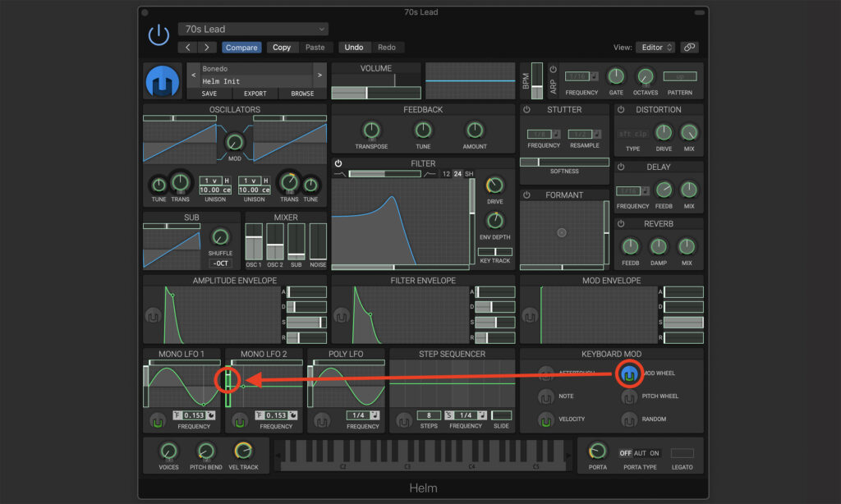Select the SH filter option
The width and height of the screenshot is (841, 504).
point(469,174)
